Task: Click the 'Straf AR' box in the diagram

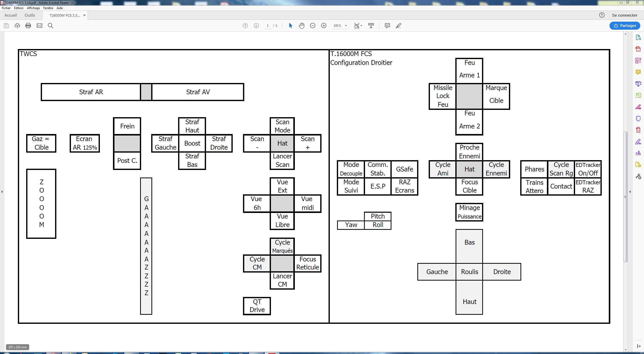Action: [91, 92]
